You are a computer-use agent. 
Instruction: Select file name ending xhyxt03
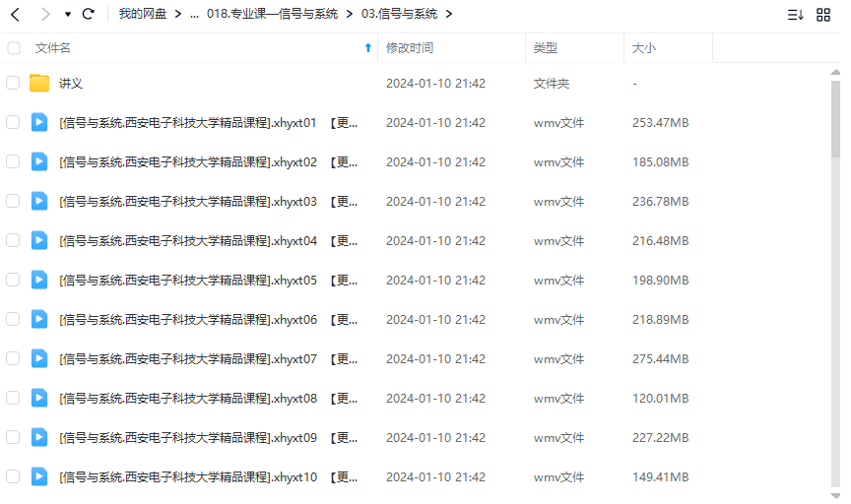point(209,202)
